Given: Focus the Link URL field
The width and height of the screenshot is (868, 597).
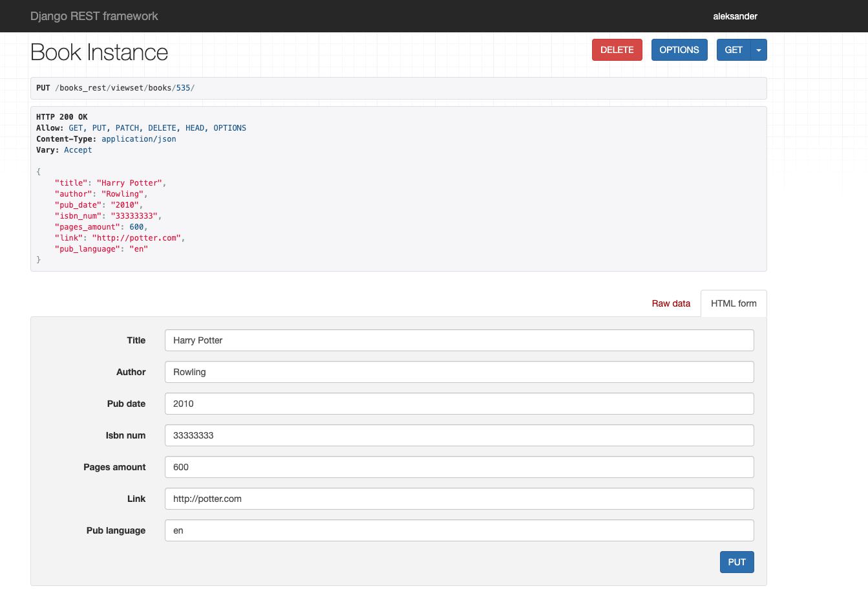Looking at the screenshot, I should (x=459, y=499).
